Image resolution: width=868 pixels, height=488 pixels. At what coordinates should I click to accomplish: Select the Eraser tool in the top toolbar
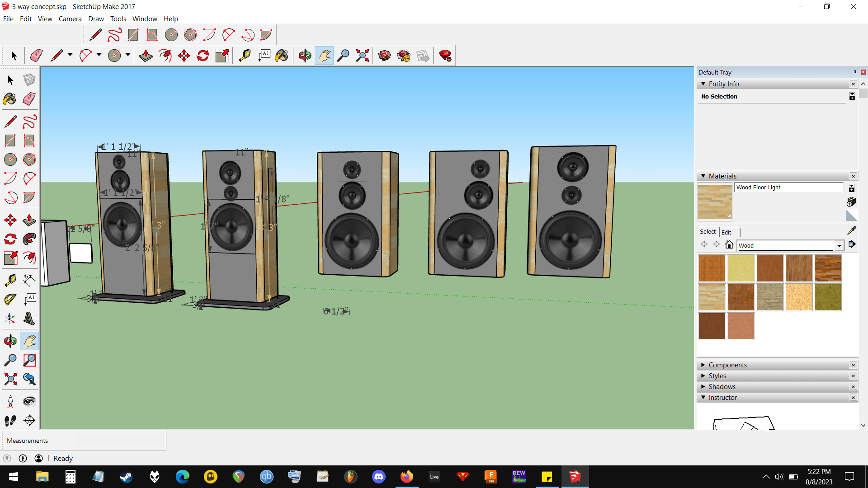[x=36, y=56]
